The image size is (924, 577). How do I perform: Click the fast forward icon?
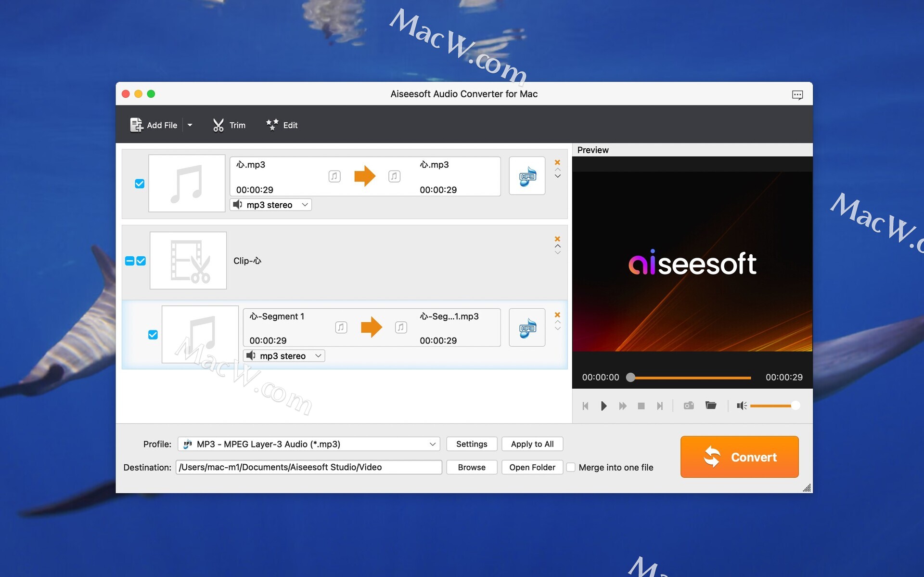pyautogui.click(x=622, y=406)
